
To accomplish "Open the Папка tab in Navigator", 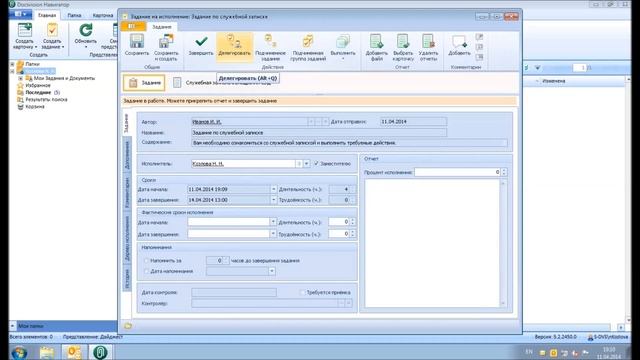I will click(x=74, y=16).
